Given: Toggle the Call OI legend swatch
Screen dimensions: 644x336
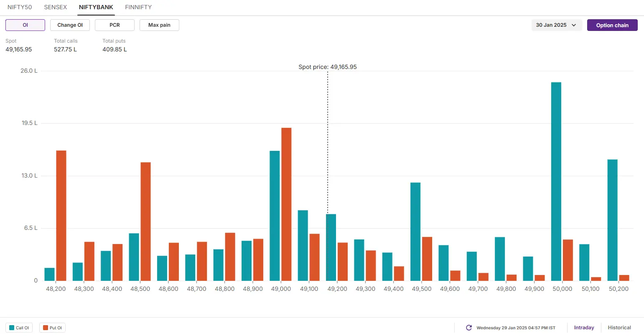Looking at the screenshot, I should pyautogui.click(x=12, y=328).
